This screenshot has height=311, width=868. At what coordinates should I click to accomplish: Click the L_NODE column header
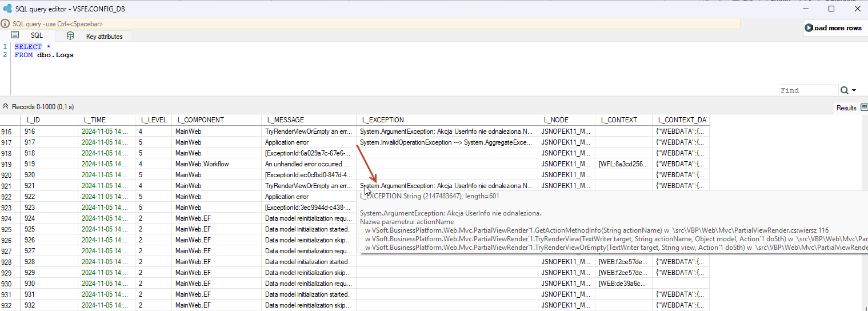coord(566,120)
